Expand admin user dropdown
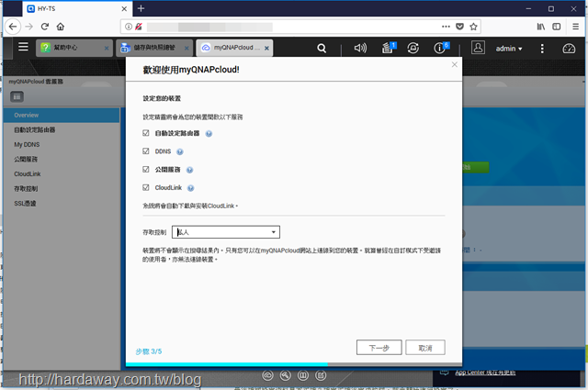The width and height of the screenshot is (588, 390). pos(509,49)
